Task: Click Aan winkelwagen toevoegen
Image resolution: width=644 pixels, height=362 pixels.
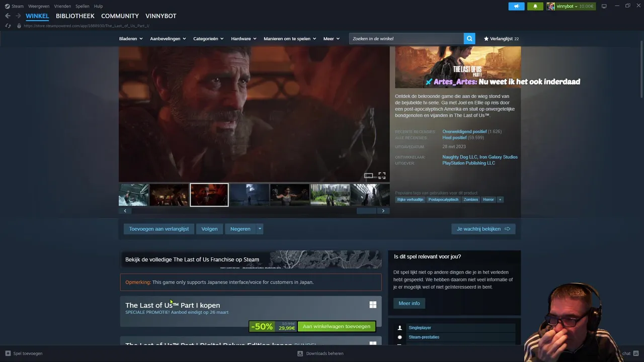Action: tap(337, 326)
